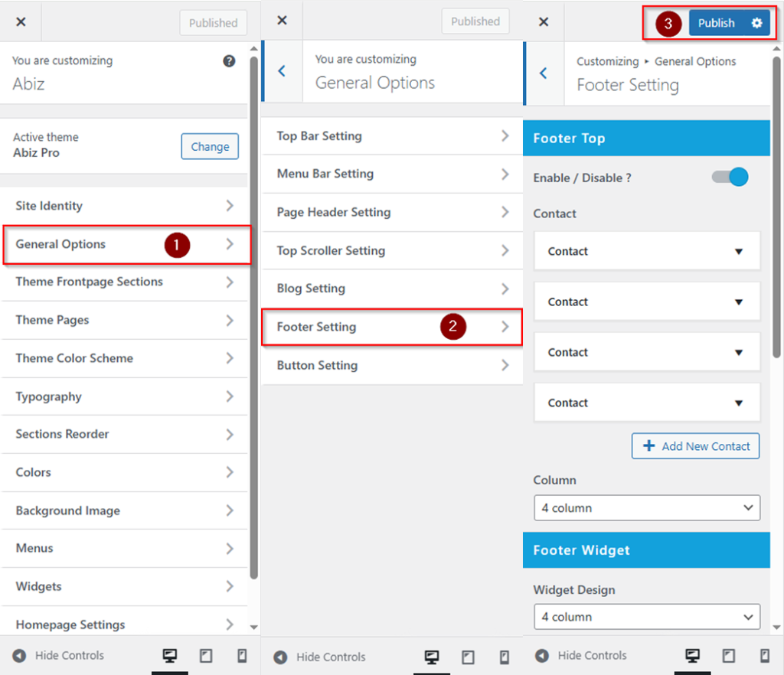Open Footer Setting menu item

[x=391, y=327]
